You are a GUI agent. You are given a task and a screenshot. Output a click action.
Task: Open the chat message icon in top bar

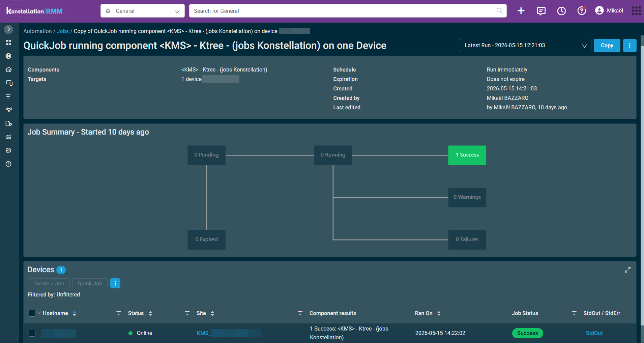tap(541, 11)
